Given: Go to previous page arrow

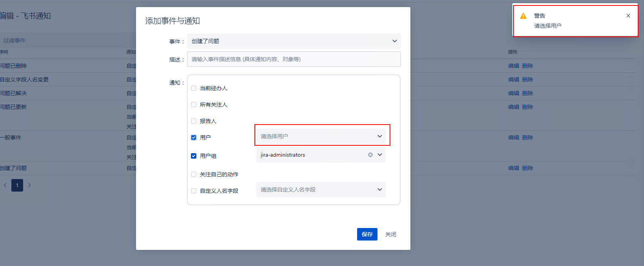Looking at the screenshot, I should click(5, 185).
